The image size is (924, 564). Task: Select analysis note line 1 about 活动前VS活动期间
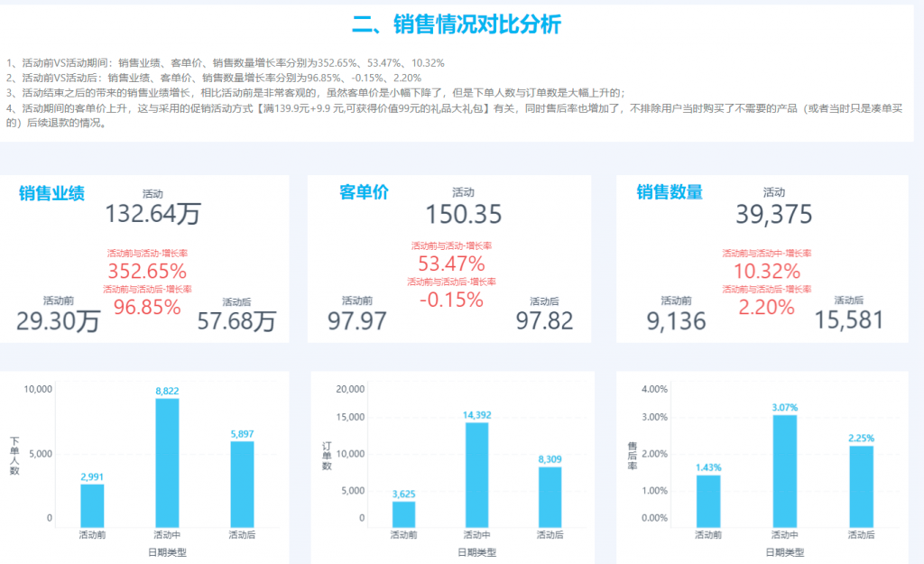pos(225,63)
